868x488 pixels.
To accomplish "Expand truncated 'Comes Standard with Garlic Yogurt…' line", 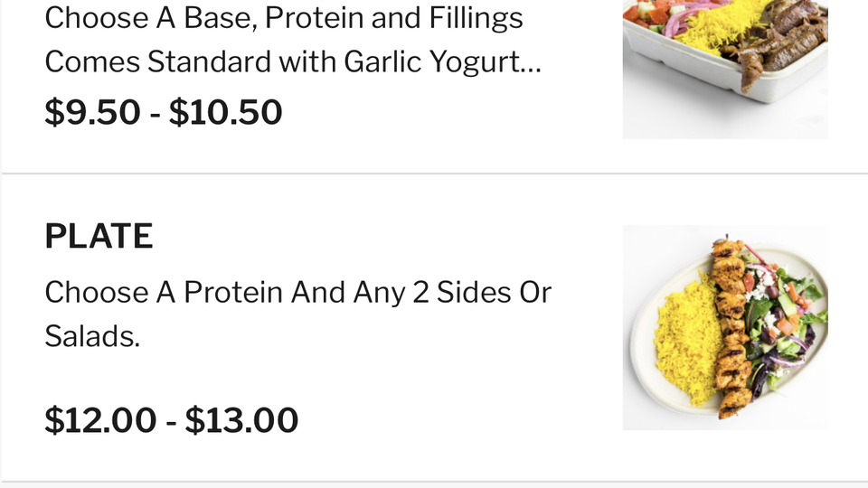I will (293, 62).
